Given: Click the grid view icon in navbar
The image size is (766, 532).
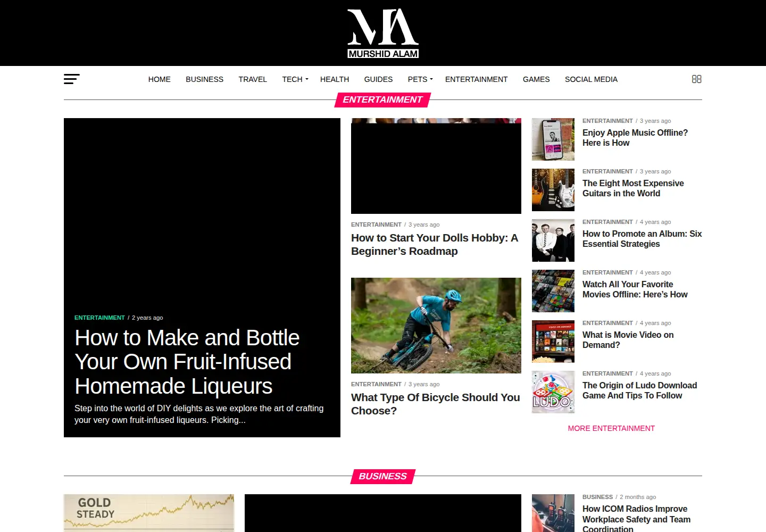Looking at the screenshot, I should point(696,79).
